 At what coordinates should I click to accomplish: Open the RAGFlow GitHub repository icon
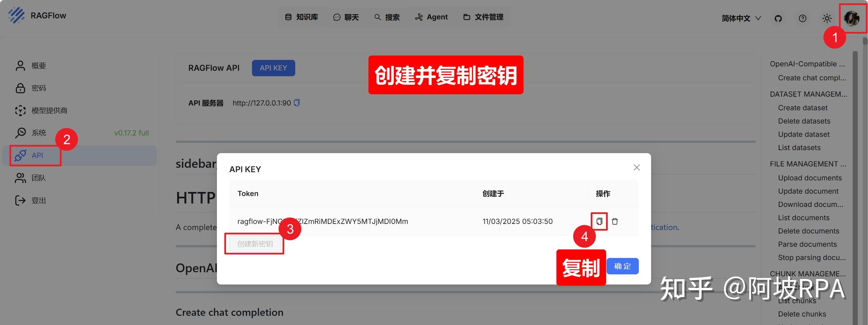click(x=778, y=18)
